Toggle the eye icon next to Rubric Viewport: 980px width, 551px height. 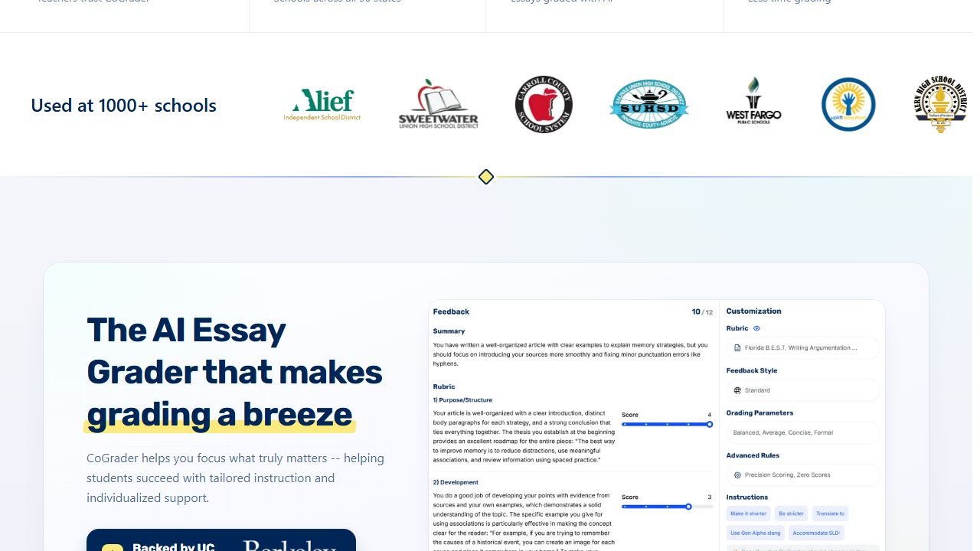756,328
